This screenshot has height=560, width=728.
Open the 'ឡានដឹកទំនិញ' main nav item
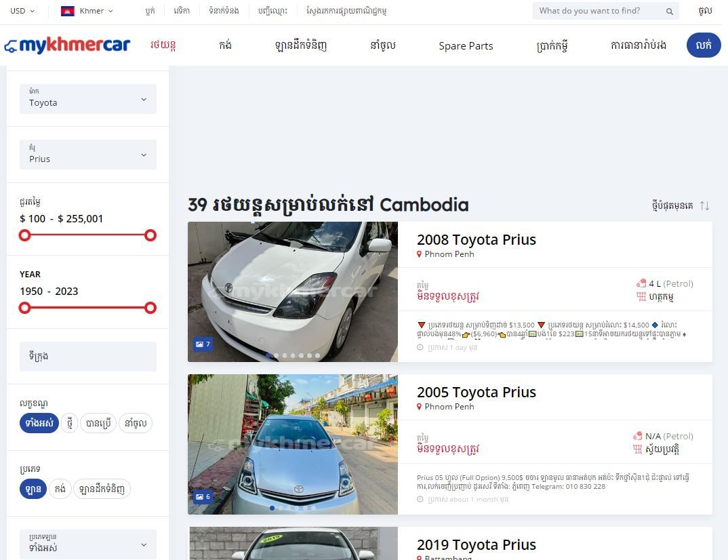coord(301,45)
